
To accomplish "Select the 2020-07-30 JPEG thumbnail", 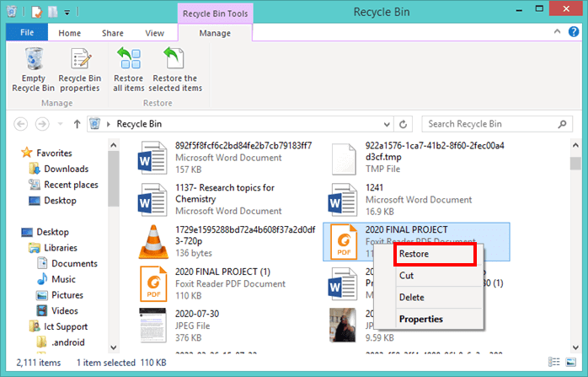I will (152, 326).
